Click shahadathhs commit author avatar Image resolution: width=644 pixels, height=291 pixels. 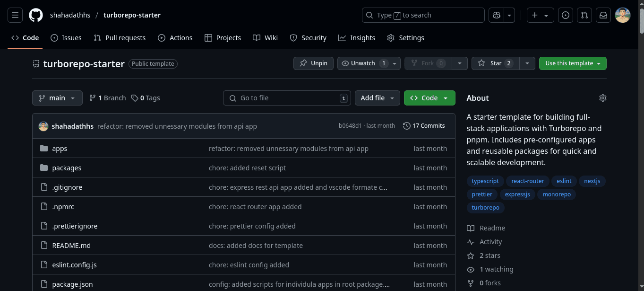[x=43, y=126]
